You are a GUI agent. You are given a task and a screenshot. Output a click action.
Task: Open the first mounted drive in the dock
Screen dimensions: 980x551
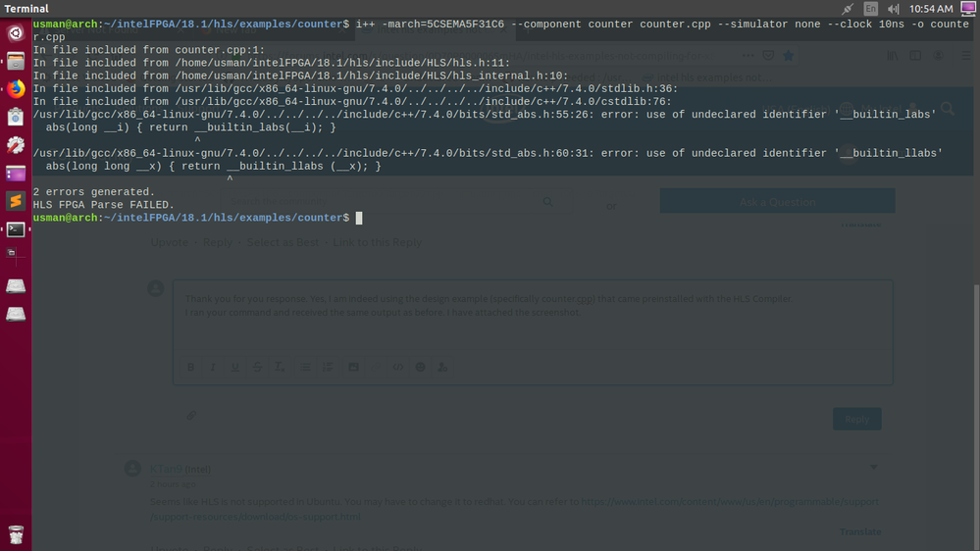16,285
